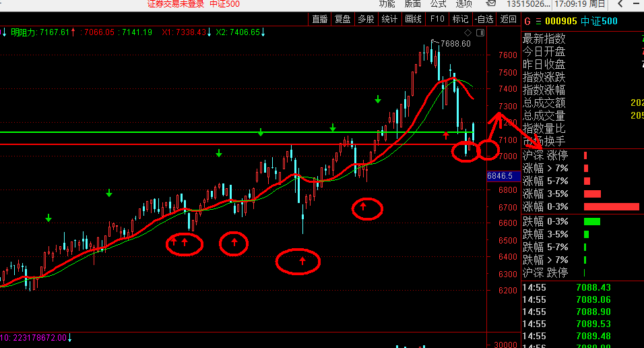The height and width of the screenshot is (348, 644).
Task: Toggle -自选 to remove from watchlist
Action: point(484,19)
